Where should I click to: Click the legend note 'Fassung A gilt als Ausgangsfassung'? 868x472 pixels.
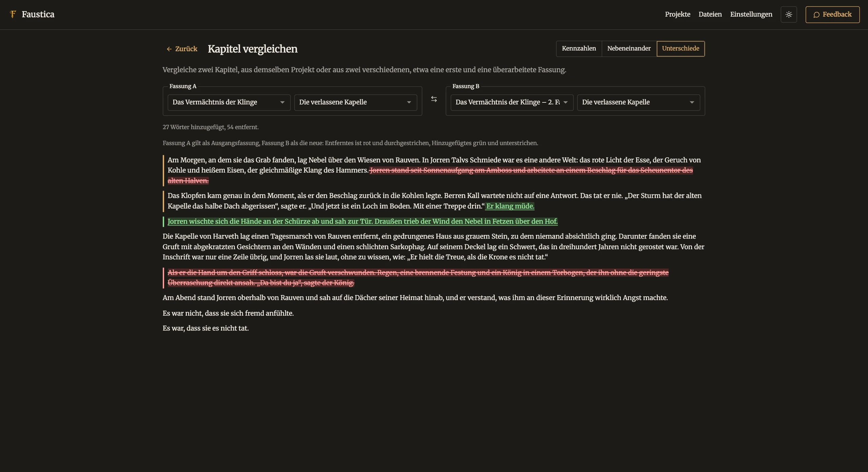tap(350, 143)
